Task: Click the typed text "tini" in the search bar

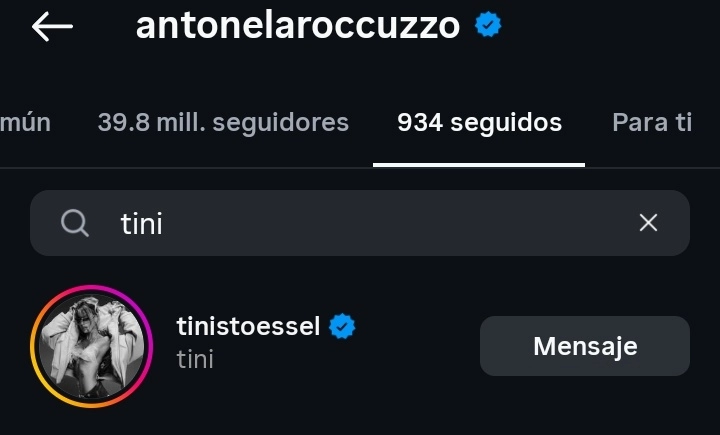Action: click(141, 223)
